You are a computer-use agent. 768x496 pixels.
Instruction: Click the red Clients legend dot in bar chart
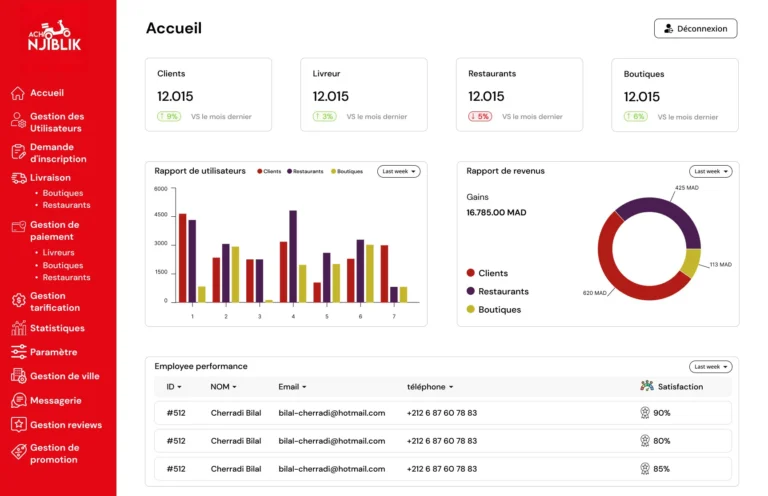(260, 171)
